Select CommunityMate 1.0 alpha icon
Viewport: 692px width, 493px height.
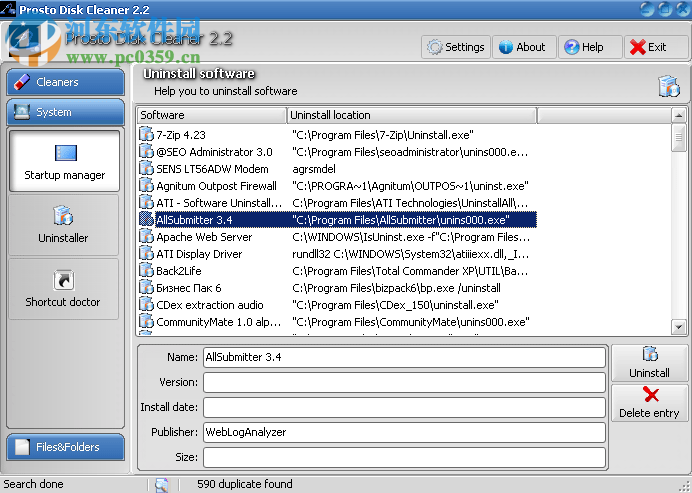tap(147, 322)
